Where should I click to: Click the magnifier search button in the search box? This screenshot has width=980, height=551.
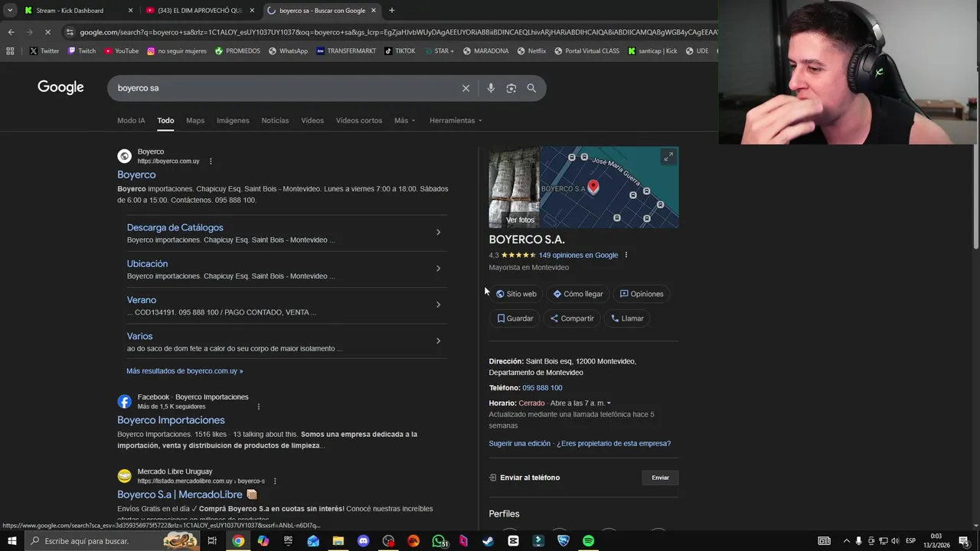[x=531, y=88]
